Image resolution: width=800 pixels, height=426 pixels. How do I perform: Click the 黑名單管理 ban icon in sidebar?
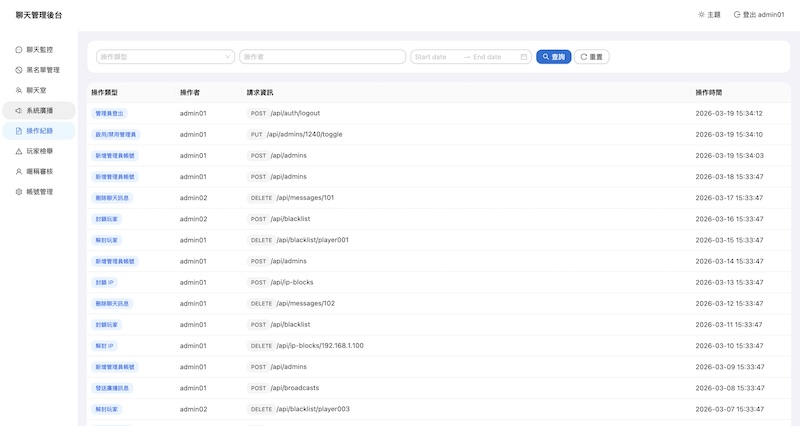click(19, 70)
